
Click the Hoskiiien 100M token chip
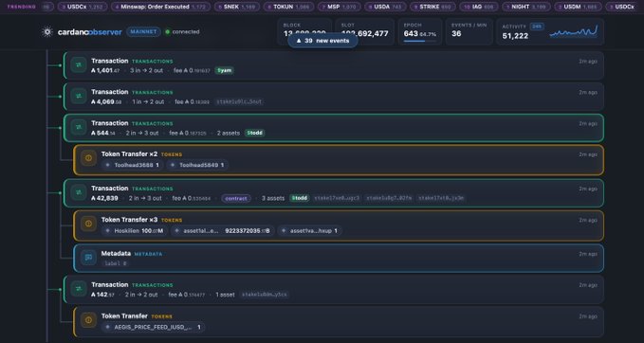pyautogui.click(x=135, y=230)
